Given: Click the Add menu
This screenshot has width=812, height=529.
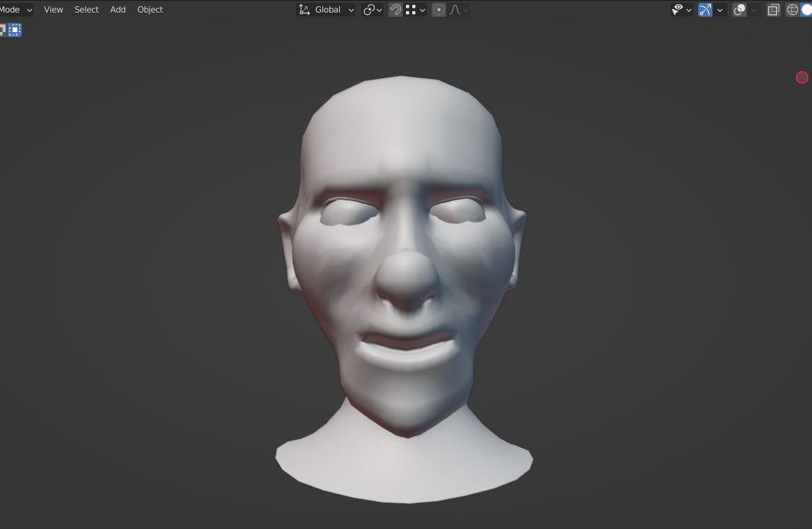Looking at the screenshot, I should coord(118,10).
